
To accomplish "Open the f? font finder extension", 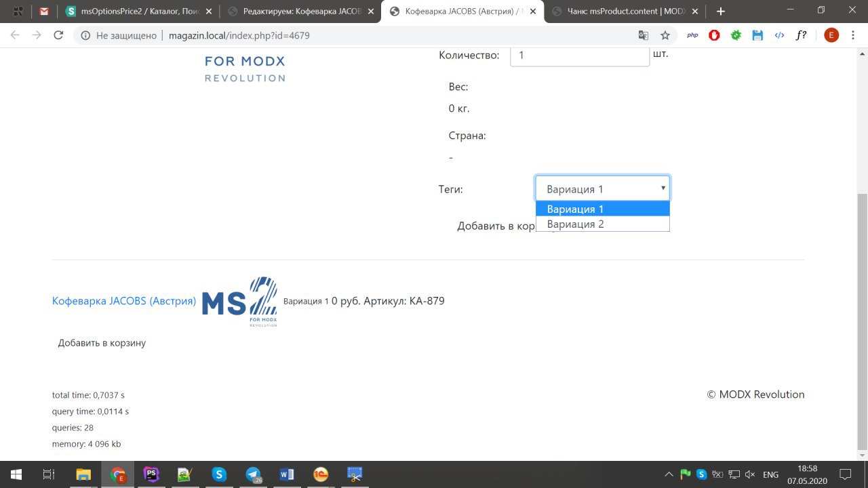I will pyautogui.click(x=801, y=35).
